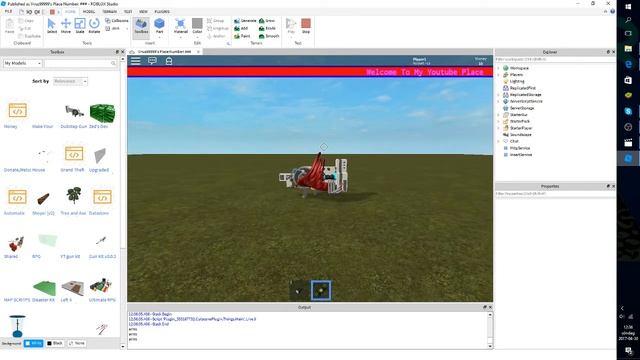Set toolbox background to Black
640x360 pixels.
[x=55, y=343]
